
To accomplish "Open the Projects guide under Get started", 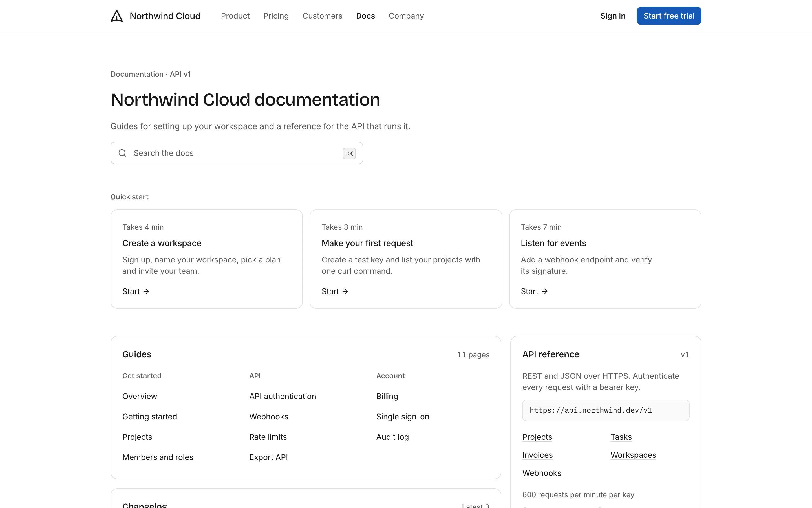I will pyautogui.click(x=137, y=437).
